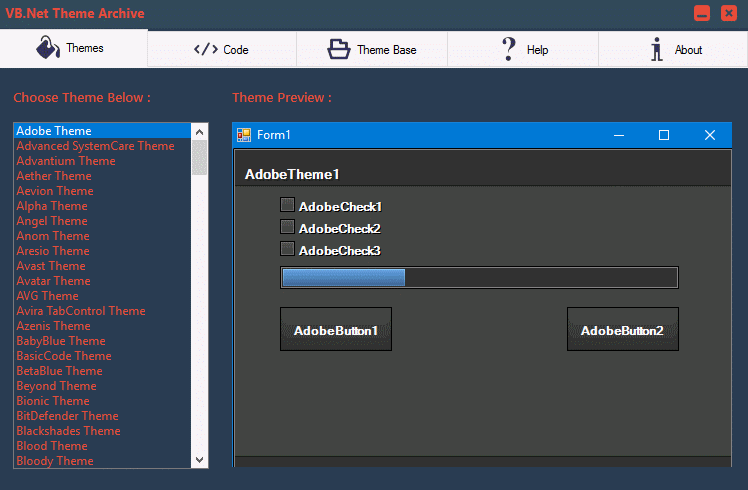Select Advanced SystemCare Theme
This screenshot has height=490, width=748.
[103, 146]
